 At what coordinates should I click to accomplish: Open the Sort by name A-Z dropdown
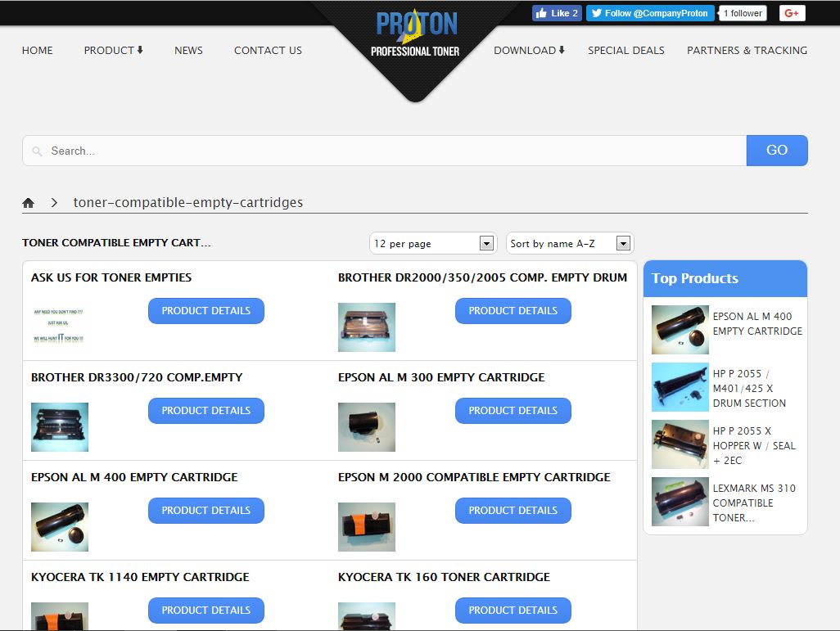coord(570,243)
